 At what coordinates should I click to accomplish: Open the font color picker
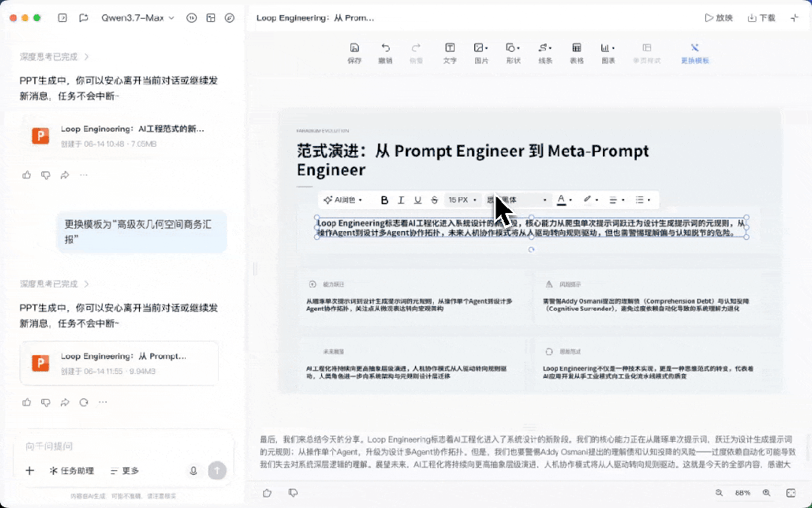click(564, 200)
